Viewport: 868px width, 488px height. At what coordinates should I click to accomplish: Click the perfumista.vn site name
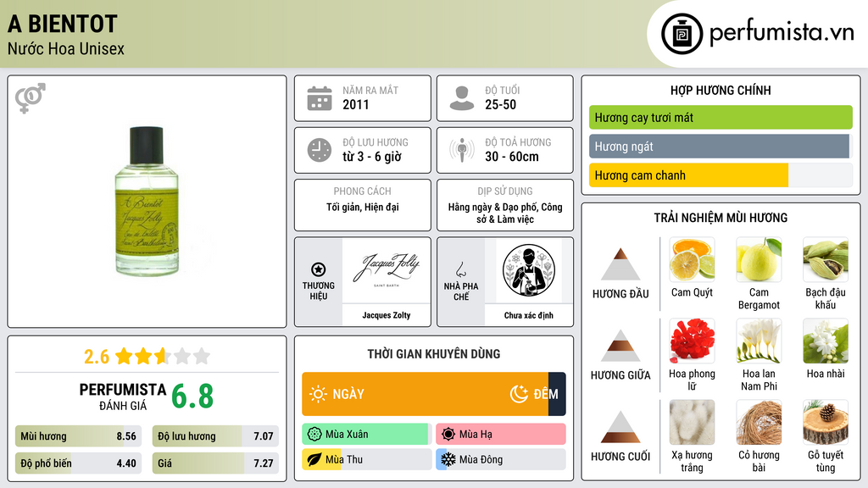coord(782,32)
